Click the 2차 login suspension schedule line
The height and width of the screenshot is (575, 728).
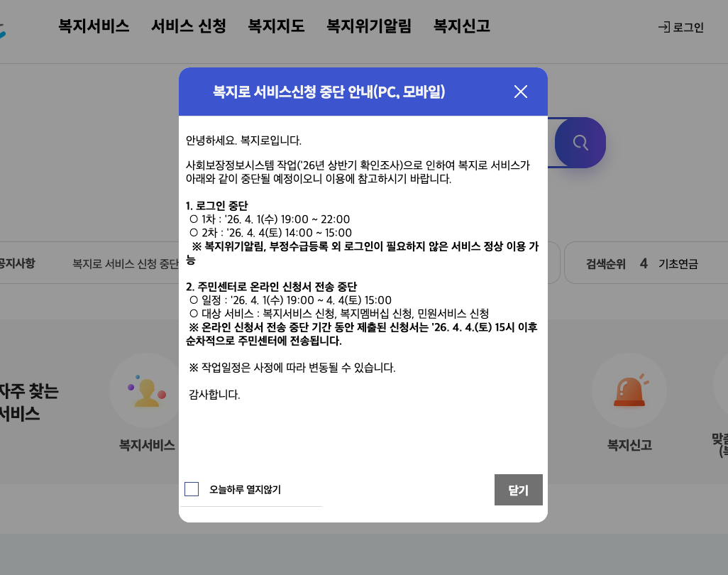click(270, 233)
